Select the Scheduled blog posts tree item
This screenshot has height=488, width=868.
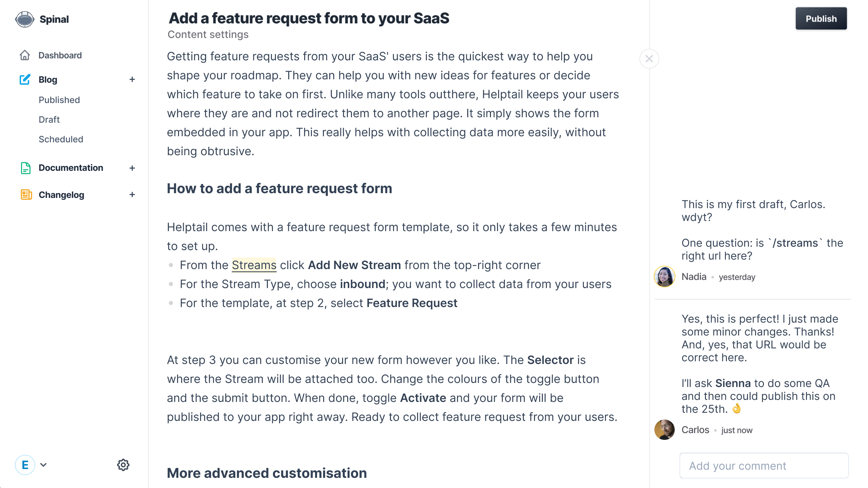coord(61,139)
